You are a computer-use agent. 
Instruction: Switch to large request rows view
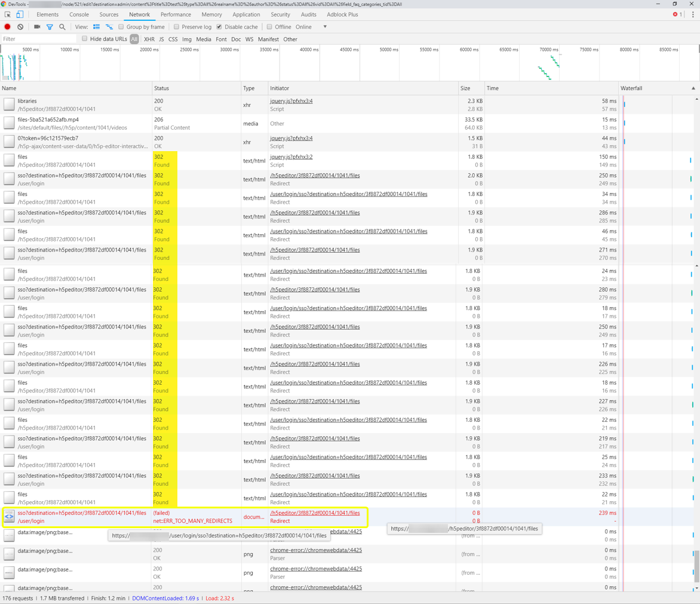(96, 27)
